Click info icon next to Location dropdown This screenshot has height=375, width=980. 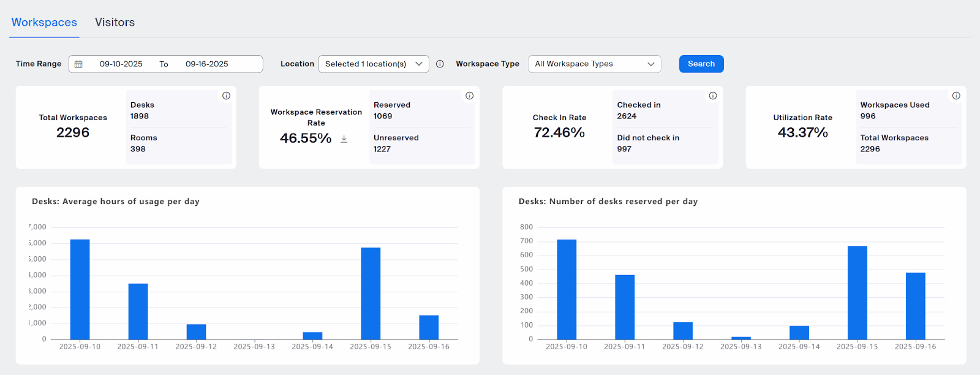440,64
